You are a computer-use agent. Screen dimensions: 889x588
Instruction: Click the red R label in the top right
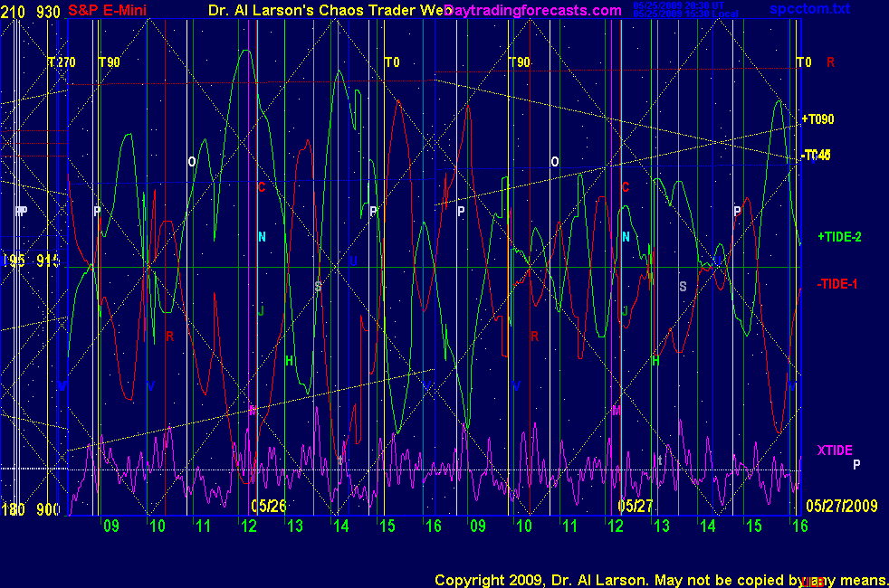(x=830, y=62)
